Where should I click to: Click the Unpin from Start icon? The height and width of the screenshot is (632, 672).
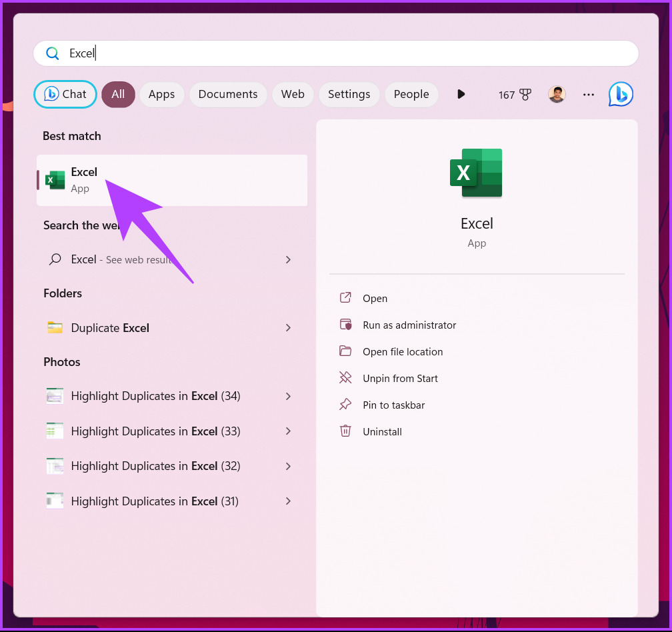click(345, 377)
